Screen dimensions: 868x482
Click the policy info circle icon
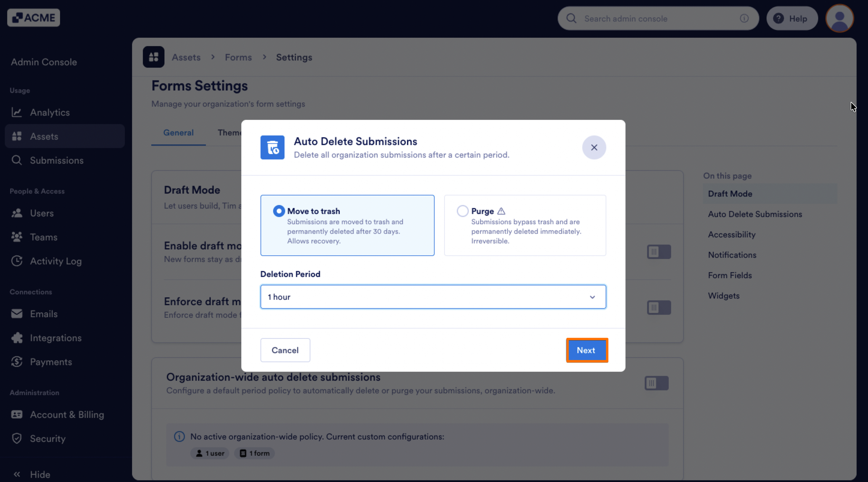click(179, 436)
